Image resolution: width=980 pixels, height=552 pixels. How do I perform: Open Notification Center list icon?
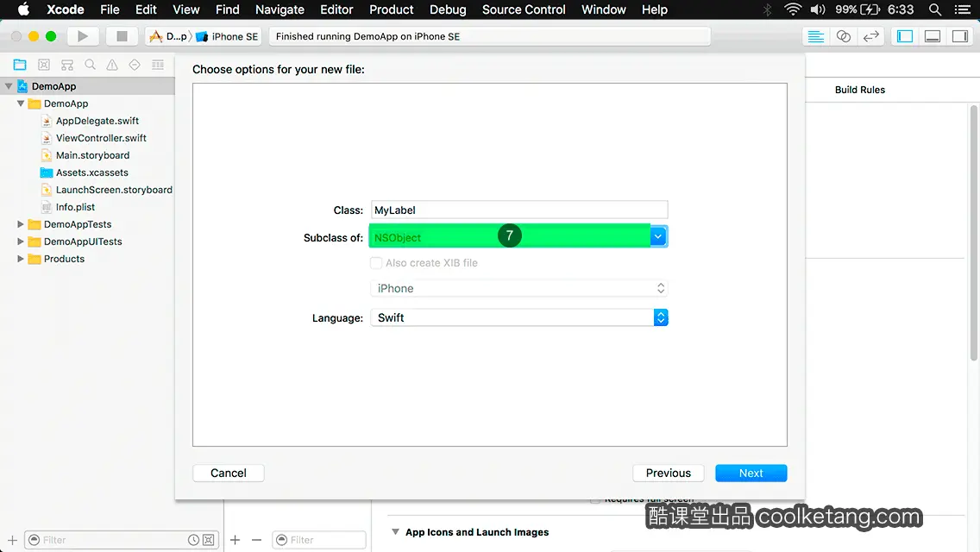click(x=963, y=9)
